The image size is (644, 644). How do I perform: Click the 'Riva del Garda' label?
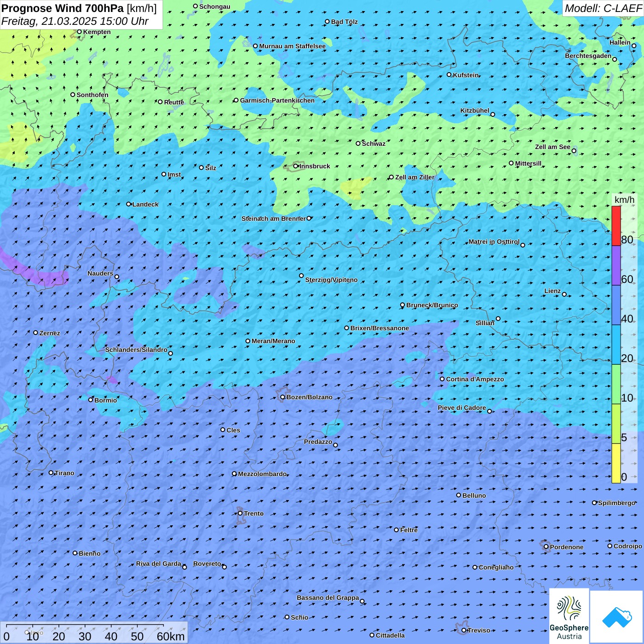tap(159, 563)
